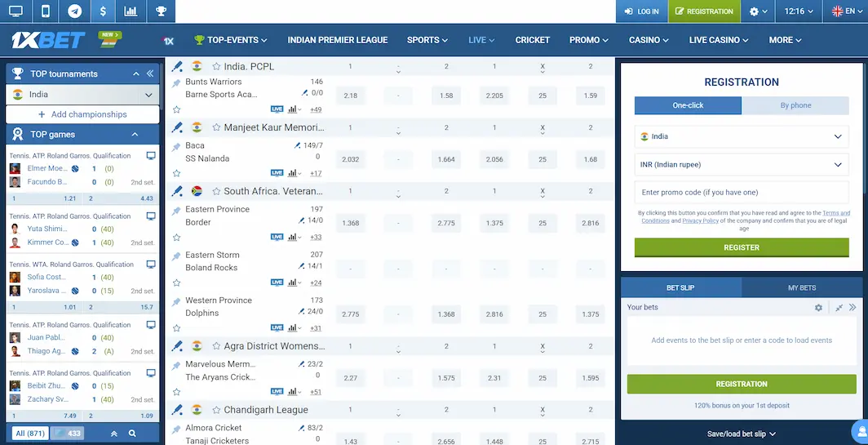Image resolution: width=868 pixels, height=445 pixels.
Task: Favorite the Chandigarh League star
Action: pos(216,410)
